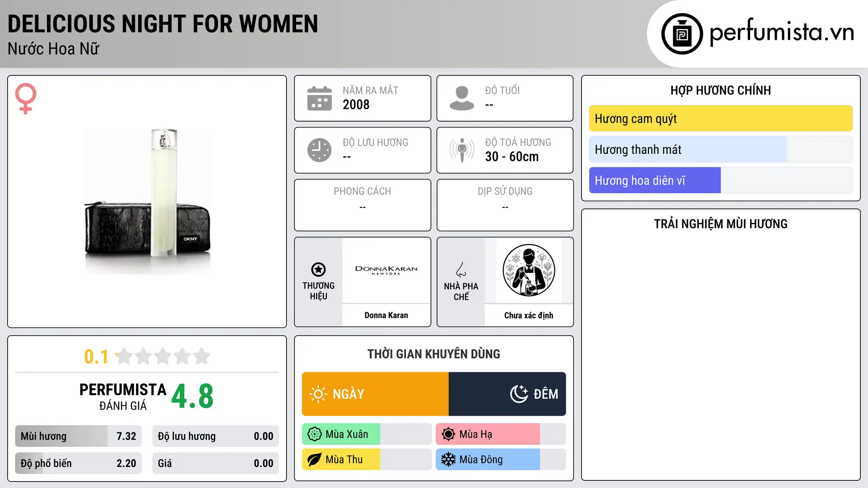868x488 pixels.
Task: Click the nose icon above Nhà pha chế
Action: (461, 269)
